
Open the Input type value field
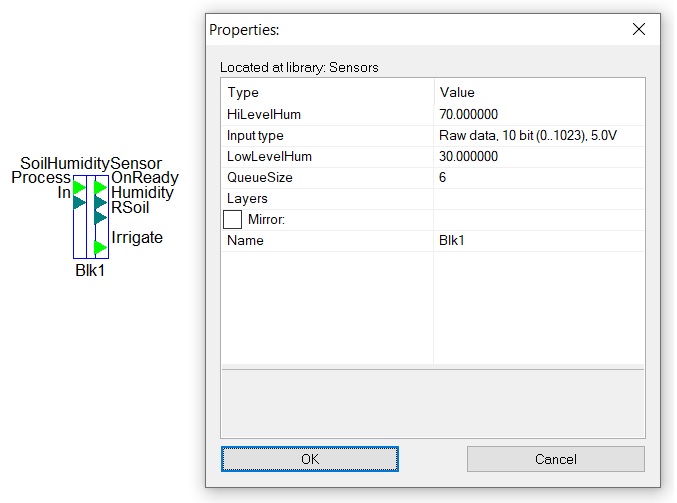click(539, 136)
